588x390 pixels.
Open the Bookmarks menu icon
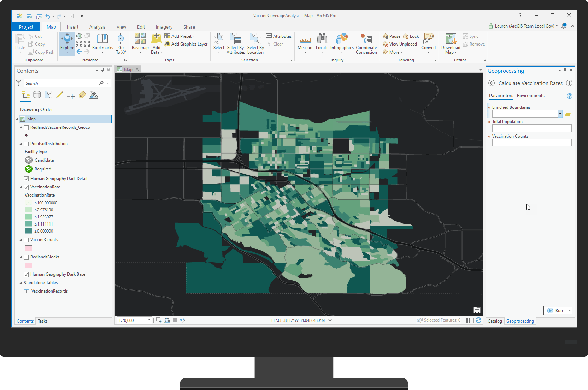[x=102, y=38]
